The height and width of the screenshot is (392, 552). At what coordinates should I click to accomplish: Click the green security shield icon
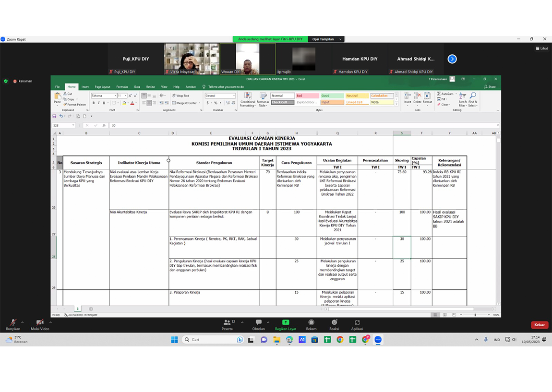(x=6, y=81)
